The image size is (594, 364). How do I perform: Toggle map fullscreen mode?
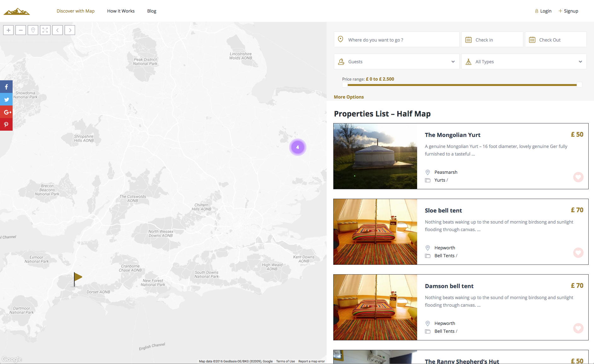tap(45, 30)
